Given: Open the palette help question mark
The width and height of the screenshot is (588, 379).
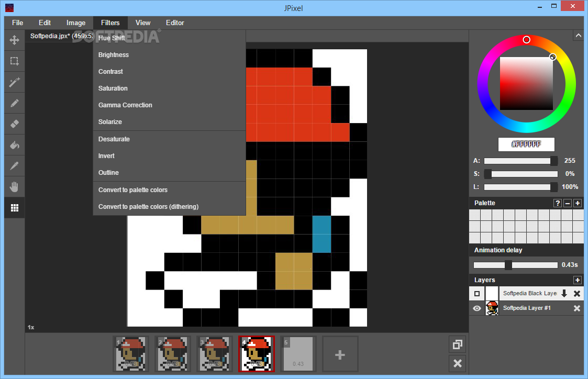Looking at the screenshot, I should coord(558,203).
